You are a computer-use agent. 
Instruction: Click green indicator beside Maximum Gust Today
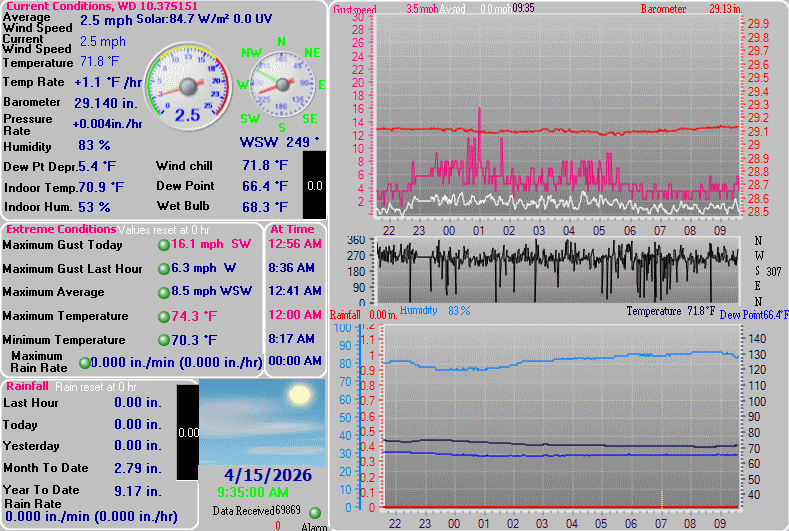(x=163, y=245)
